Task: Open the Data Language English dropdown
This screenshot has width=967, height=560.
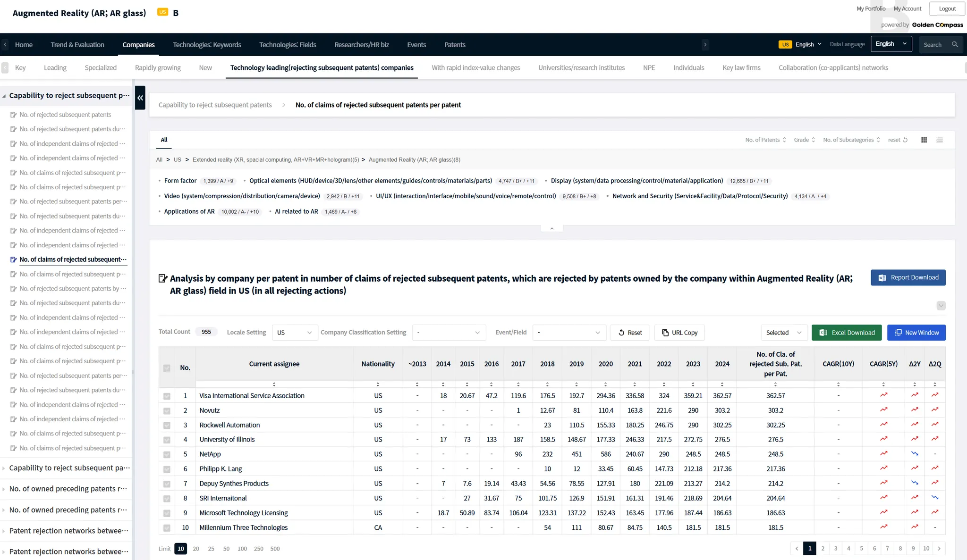Action: coord(891,44)
